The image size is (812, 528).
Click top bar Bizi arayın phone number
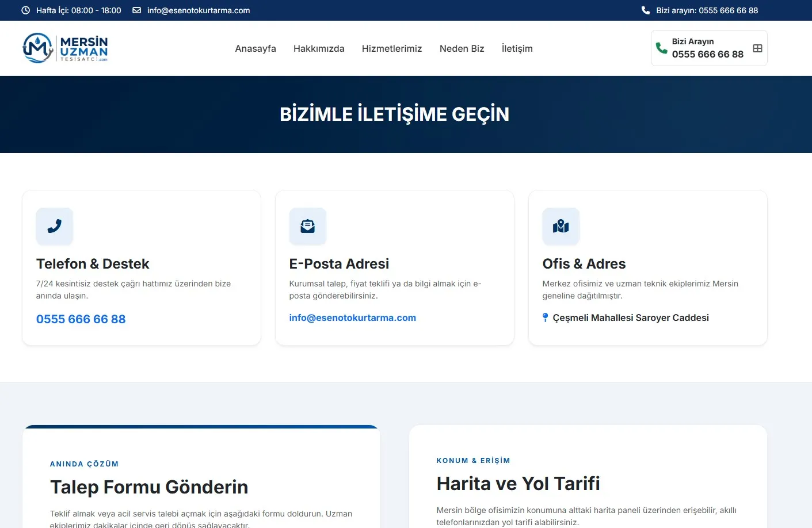(x=707, y=10)
